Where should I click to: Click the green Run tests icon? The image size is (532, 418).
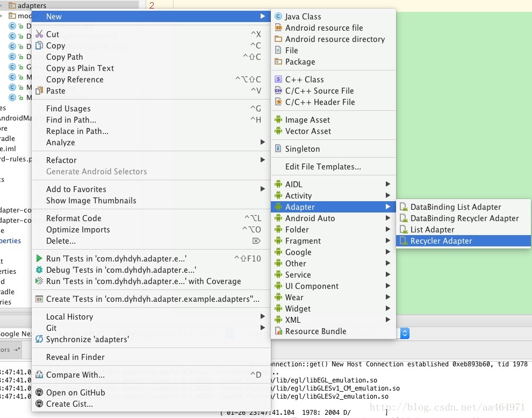pos(39,259)
